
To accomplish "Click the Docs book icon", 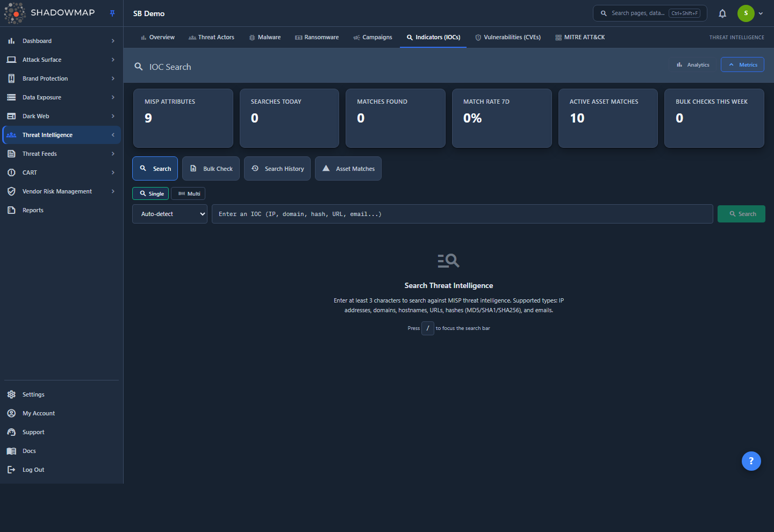I will click(x=11, y=451).
